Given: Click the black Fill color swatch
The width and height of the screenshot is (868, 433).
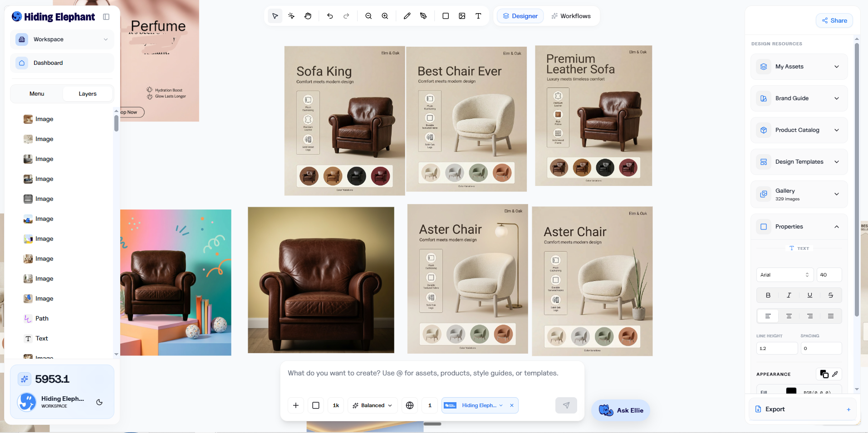Looking at the screenshot, I should pyautogui.click(x=791, y=391).
